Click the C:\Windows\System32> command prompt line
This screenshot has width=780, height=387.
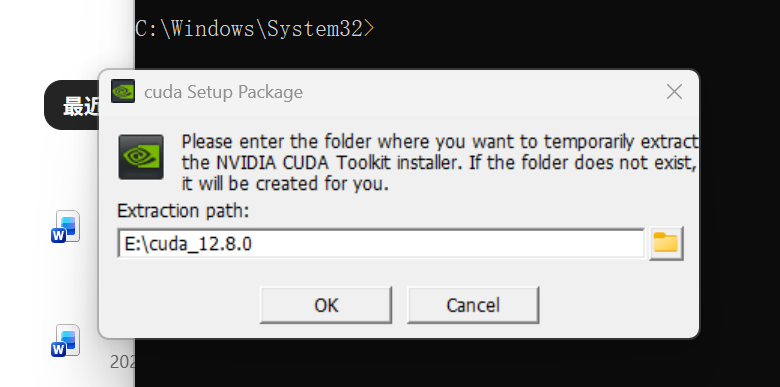point(254,29)
